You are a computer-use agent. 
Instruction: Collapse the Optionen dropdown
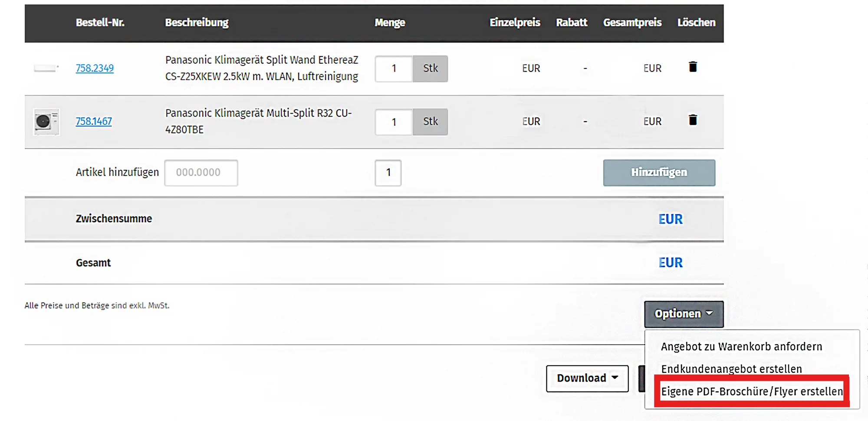pos(684,314)
